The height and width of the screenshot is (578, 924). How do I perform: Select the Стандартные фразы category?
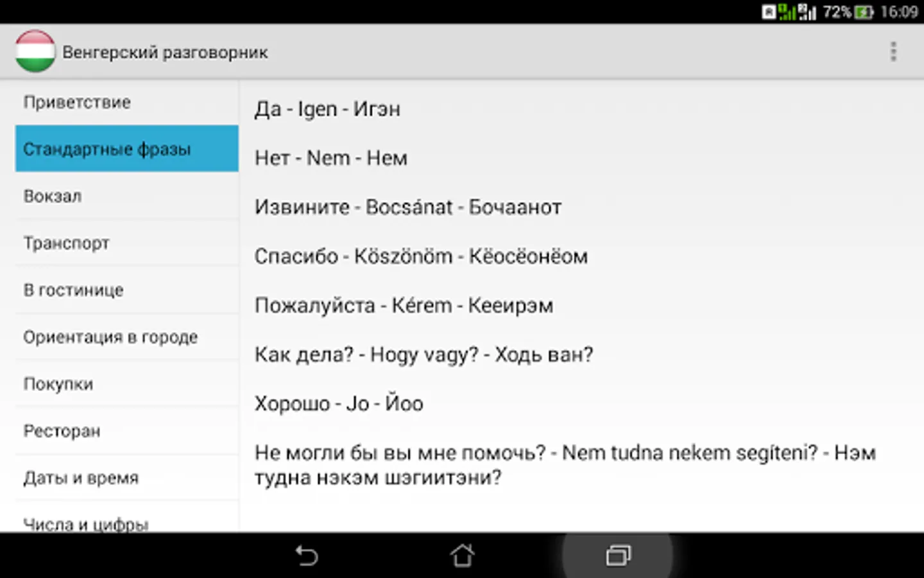(x=127, y=148)
